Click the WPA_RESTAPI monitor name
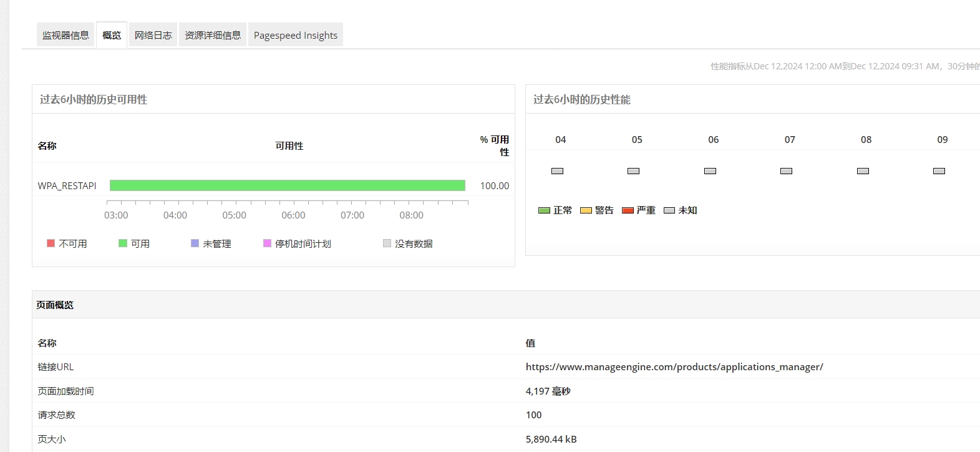This screenshot has height=452, width=980. (x=67, y=185)
